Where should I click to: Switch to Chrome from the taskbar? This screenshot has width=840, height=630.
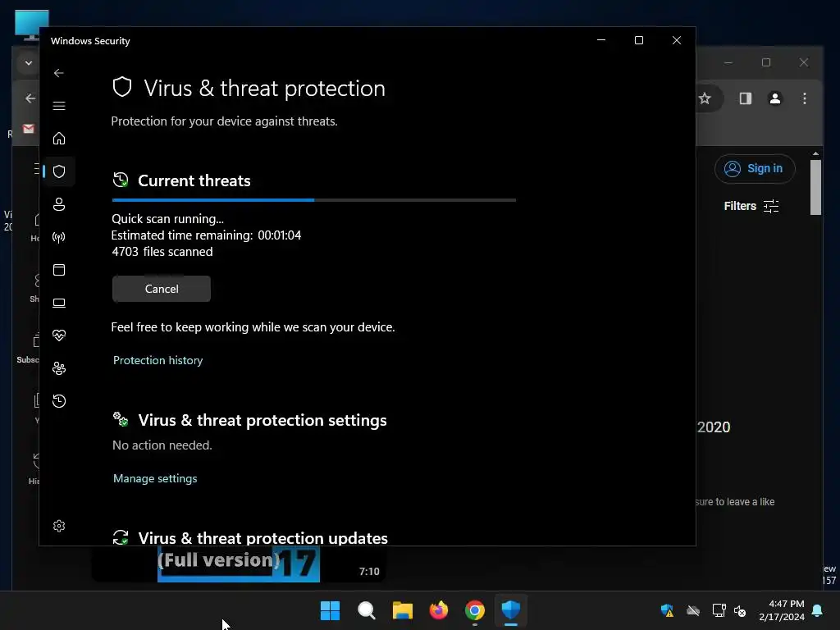(x=475, y=610)
